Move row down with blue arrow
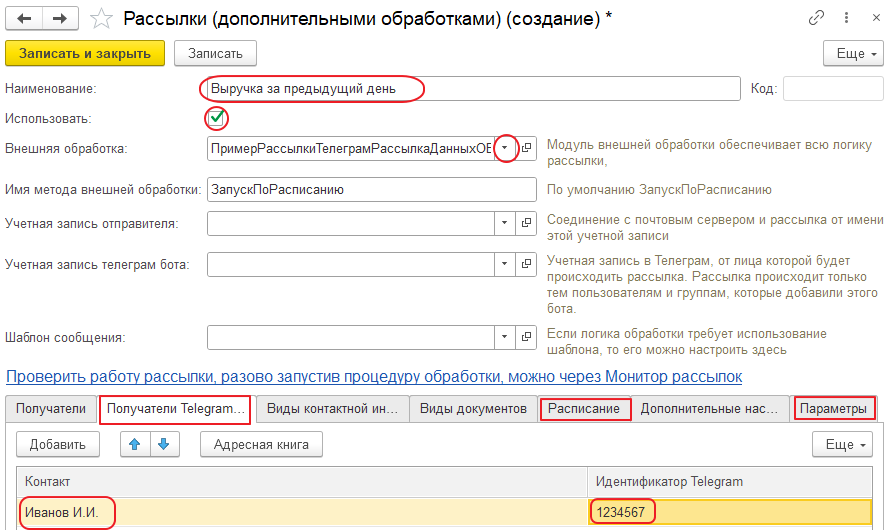The height and width of the screenshot is (530, 889). tap(163, 444)
